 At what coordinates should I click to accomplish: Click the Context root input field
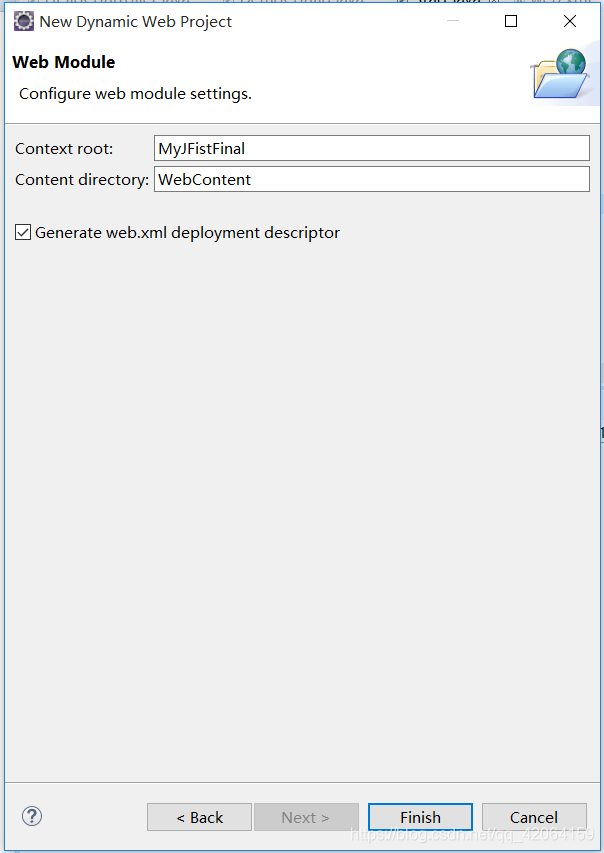point(372,148)
